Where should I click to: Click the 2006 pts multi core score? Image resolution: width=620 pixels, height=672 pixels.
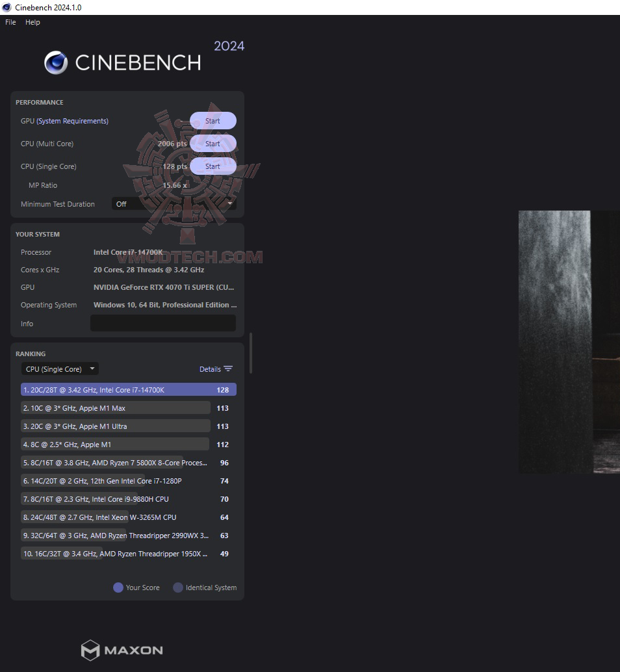click(172, 144)
